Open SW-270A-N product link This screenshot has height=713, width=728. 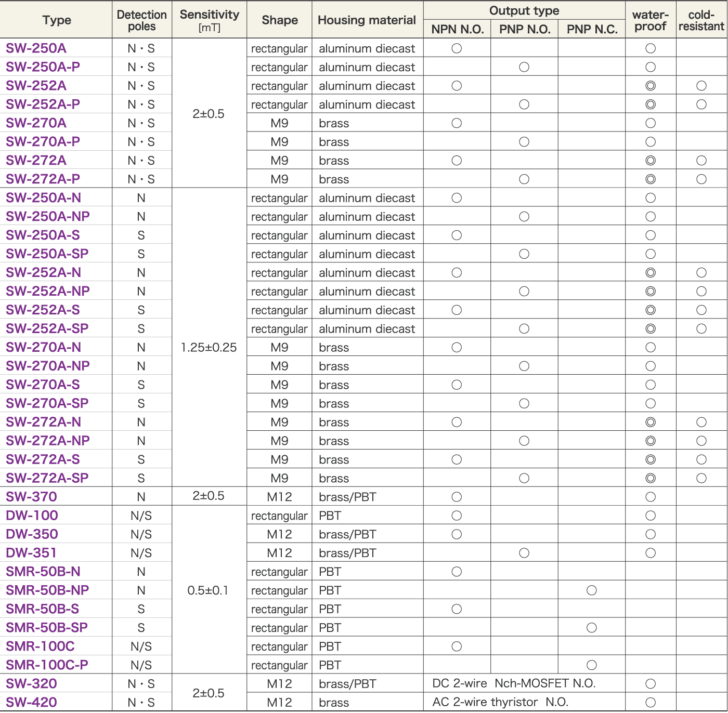tap(43, 348)
